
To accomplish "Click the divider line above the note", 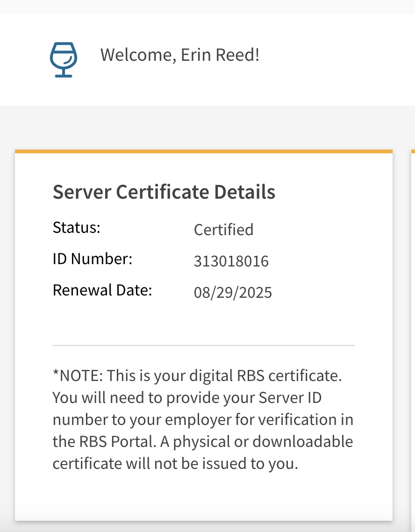I will click(x=203, y=345).
